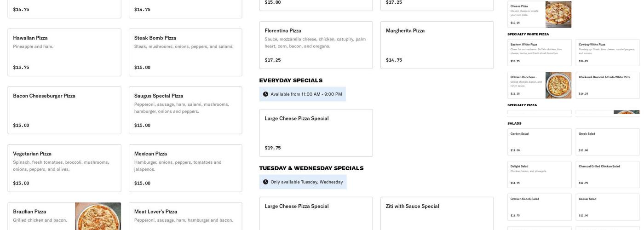The image size is (644, 230).
Task: Select Saugus Special Pizza
Action: (x=185, y=110)
